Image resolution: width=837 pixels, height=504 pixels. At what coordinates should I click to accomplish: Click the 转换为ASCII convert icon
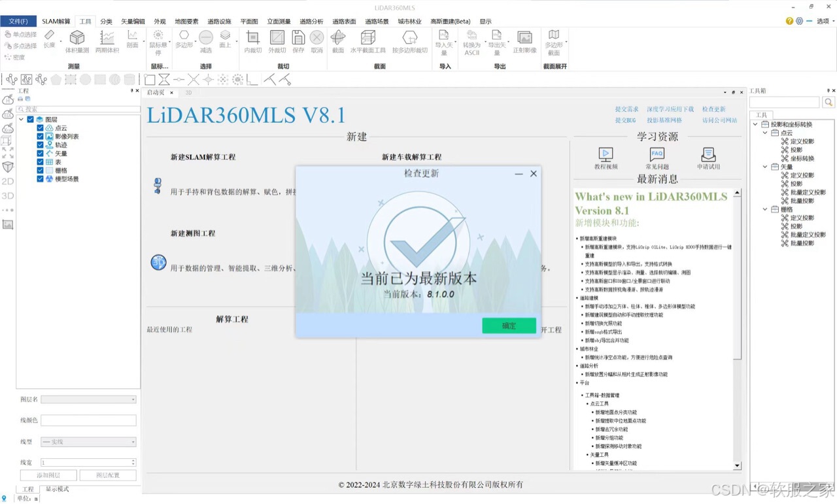click(x=471, y=42)
